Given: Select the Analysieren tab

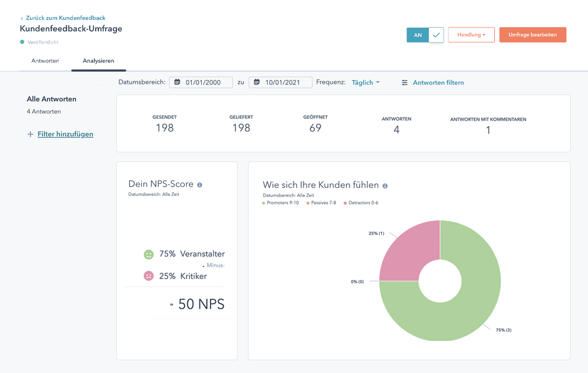Looking at the screenshot, I should tap(98, 61).
